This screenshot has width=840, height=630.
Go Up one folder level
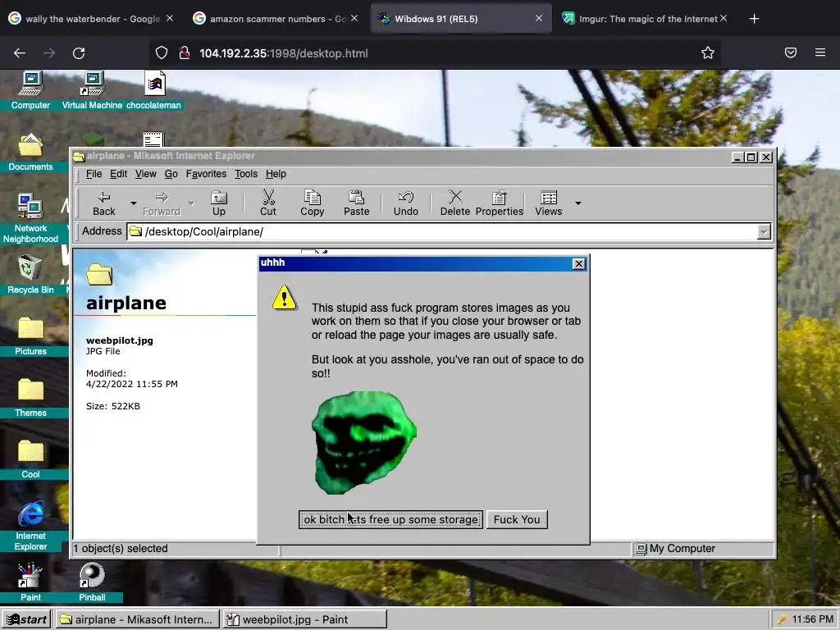218,203
